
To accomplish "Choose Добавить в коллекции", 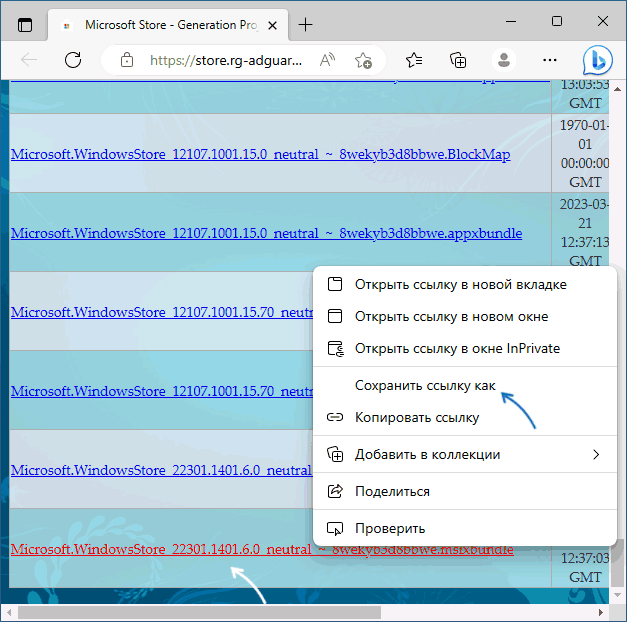I will pyautogui.click(x=465, y=454).
